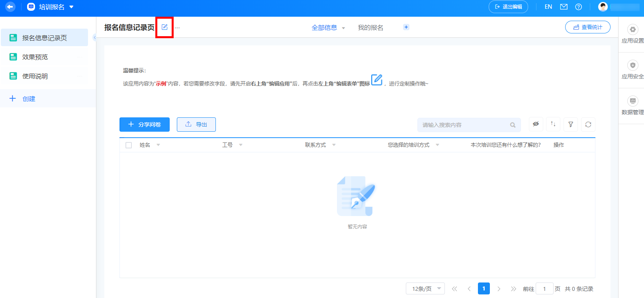Open the 姓名 column dropdown arrow
The height and width of the screenshot is (298, 644).
[158, 145]
